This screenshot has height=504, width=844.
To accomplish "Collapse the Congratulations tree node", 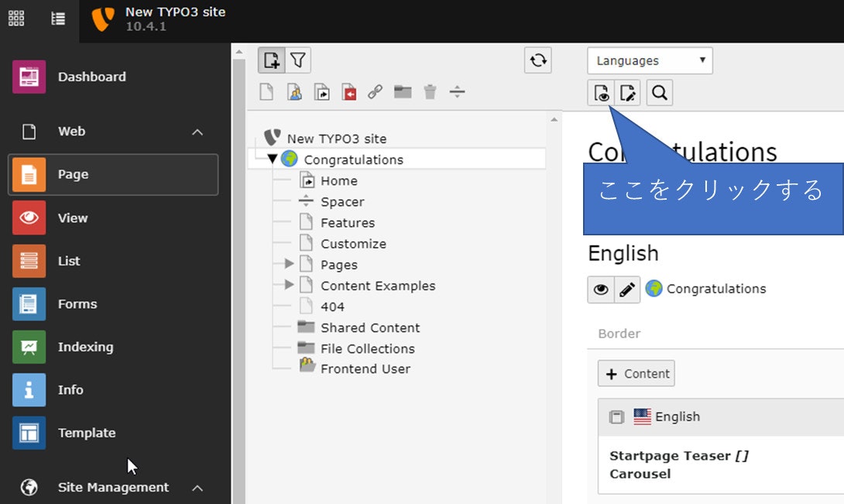I will point(272,159).
